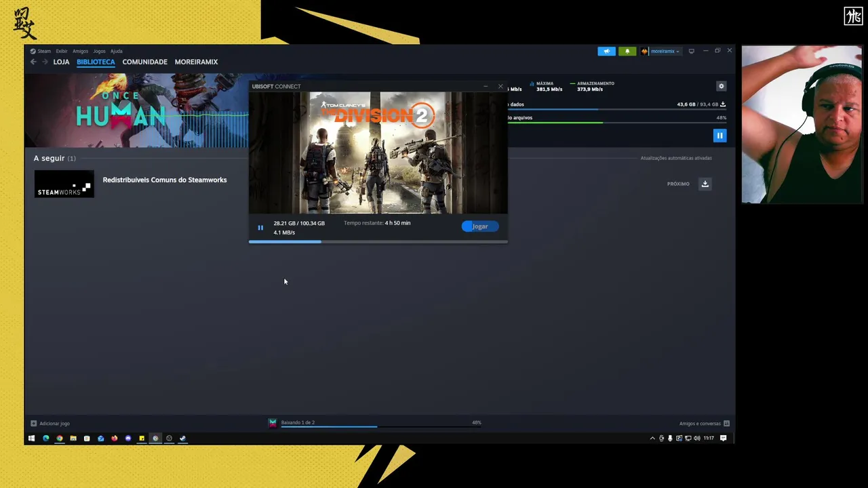Click the Steamworks queue thumbnail
The image size is (868, 488).
[x=64, y=184]
